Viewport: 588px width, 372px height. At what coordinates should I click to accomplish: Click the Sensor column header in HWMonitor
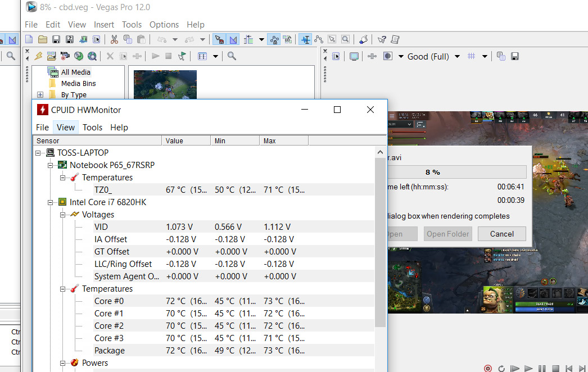[x=97, y=140]
